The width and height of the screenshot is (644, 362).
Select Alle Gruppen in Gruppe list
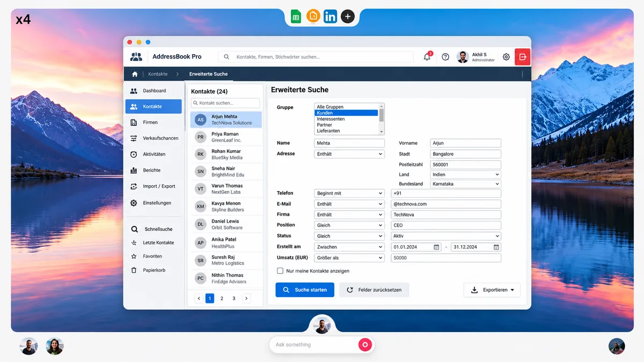tap(347, 107)
